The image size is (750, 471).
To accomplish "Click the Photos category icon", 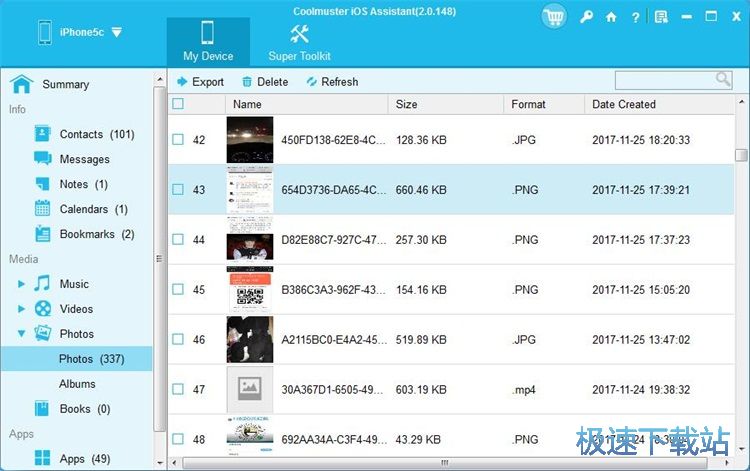I will (43, 333).
